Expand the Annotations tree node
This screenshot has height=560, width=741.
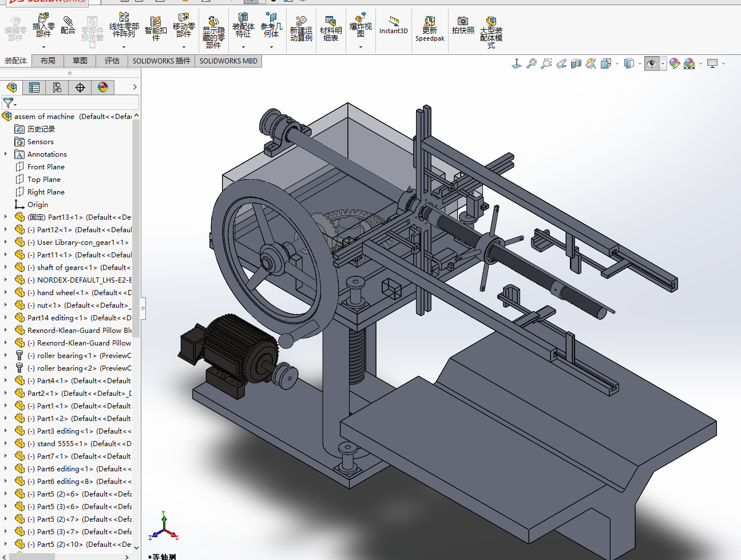[6, 154]
